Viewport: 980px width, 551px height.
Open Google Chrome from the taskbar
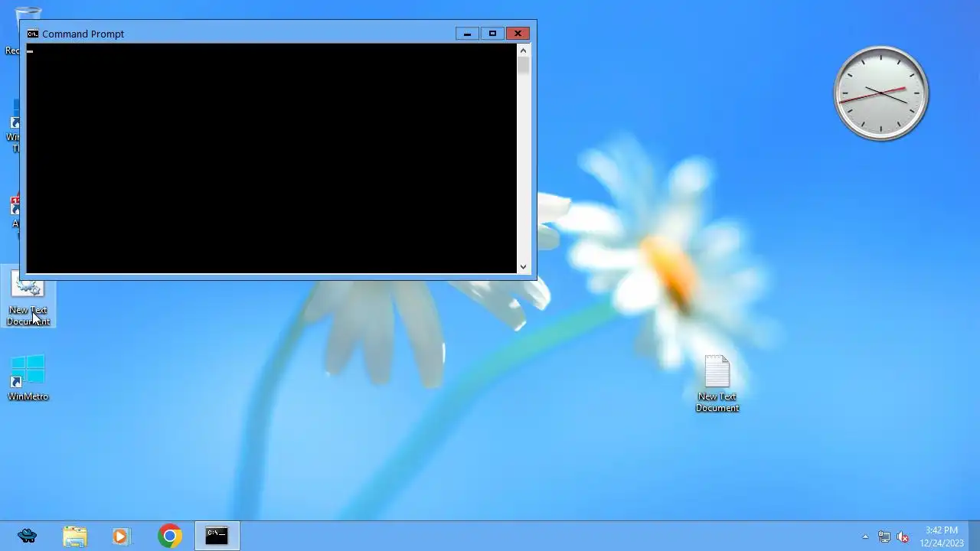(x=170, y=536)
